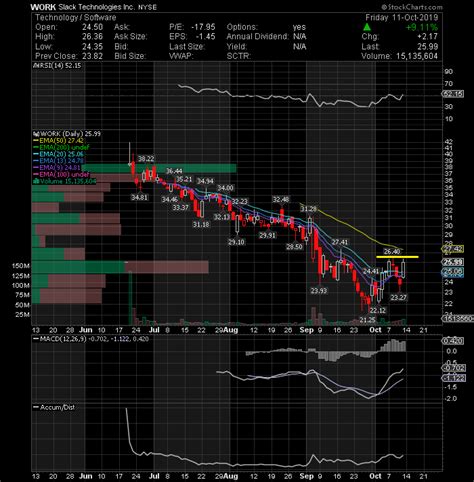Click the blue 25.06 tag on price axis
474x482 pixels.
[x=452, y=271]
